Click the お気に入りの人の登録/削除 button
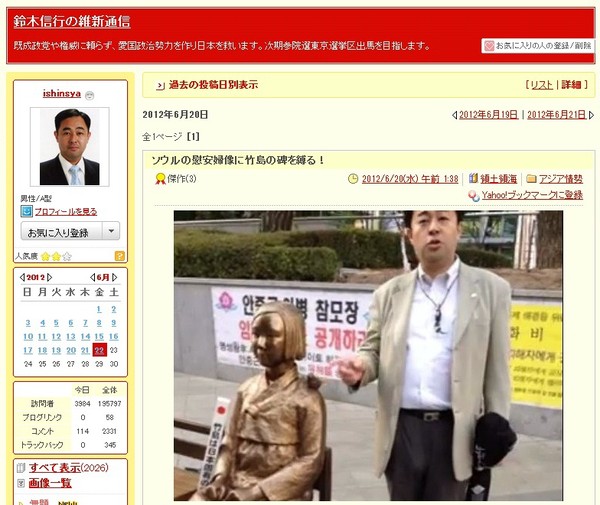 538,45
